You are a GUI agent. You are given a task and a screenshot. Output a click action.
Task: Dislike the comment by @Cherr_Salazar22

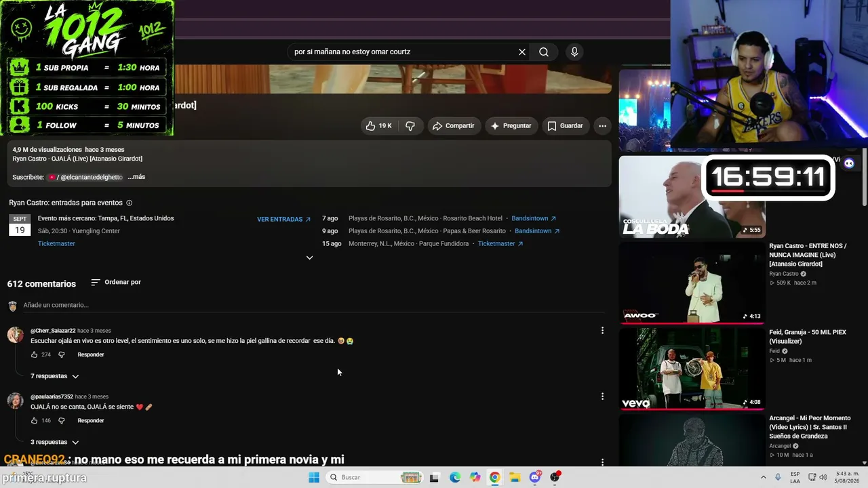[61, 354]
